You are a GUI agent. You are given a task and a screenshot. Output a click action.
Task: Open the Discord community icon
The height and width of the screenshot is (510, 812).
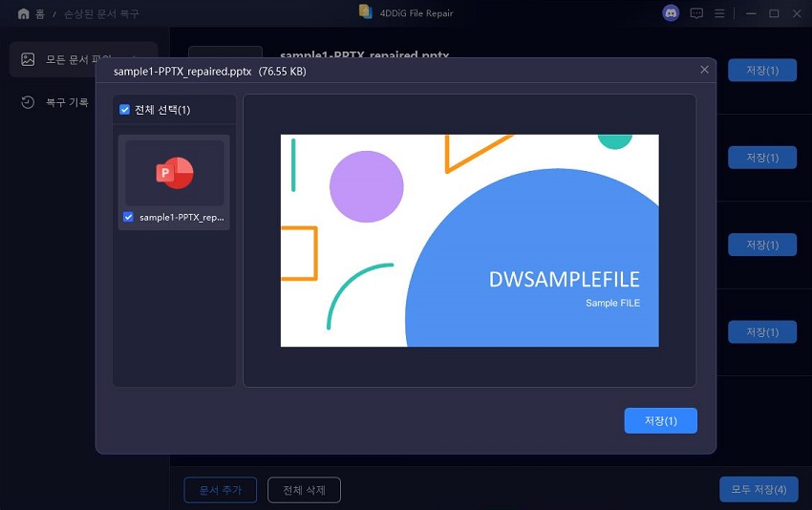point(671,13)
